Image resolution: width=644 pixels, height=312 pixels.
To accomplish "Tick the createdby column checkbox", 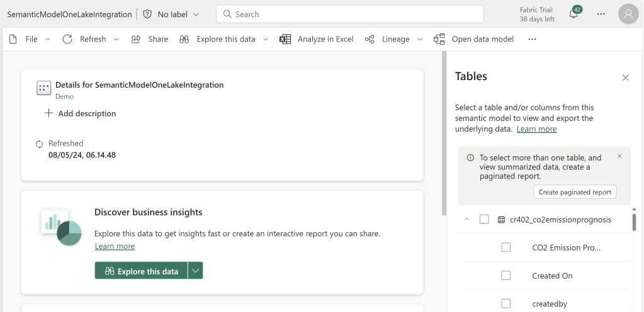I will (506, 304).
